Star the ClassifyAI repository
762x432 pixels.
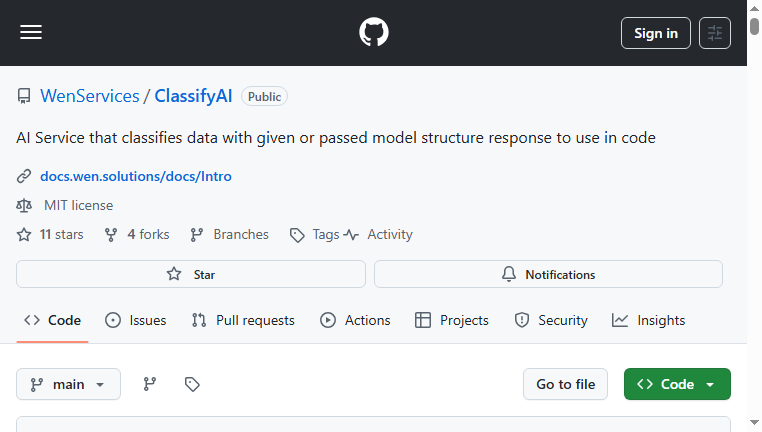point(191,274)
